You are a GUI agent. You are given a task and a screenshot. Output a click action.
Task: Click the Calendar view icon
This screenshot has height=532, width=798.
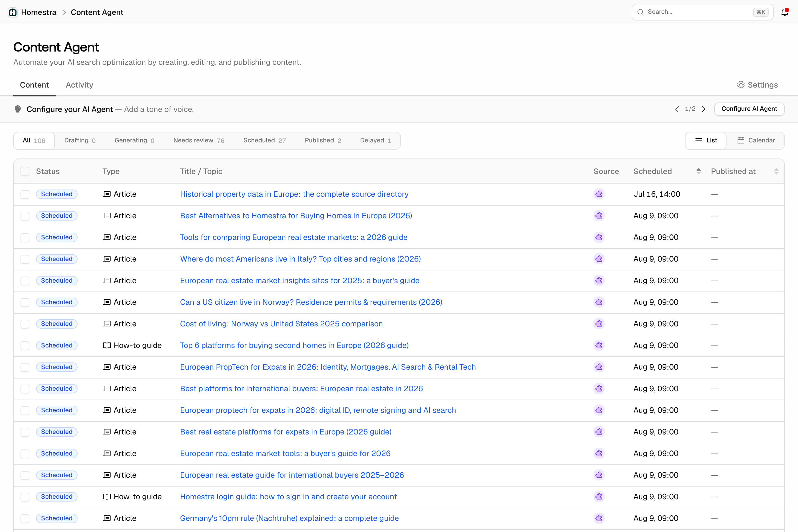(x=741, y=140)
